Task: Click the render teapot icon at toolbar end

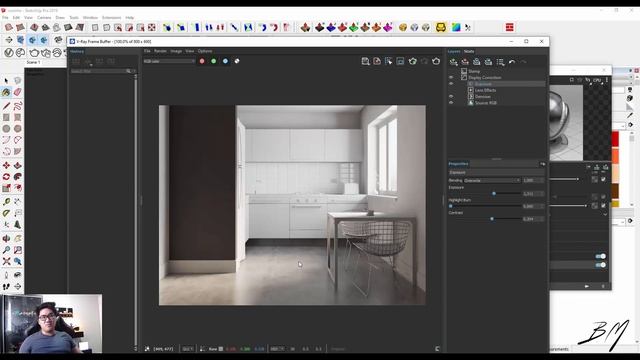Action: click(x=436, y=61)
